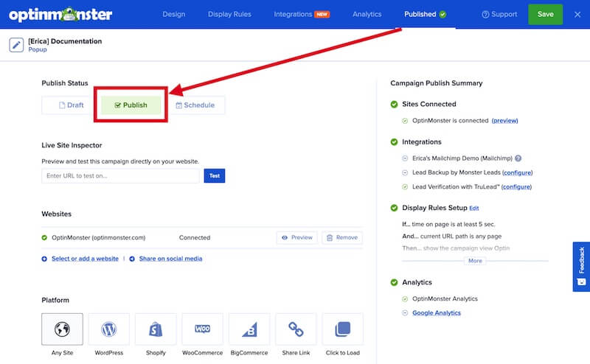Choose the WooCommerce platform icon

pyautogui.click(x=203, y=329)
